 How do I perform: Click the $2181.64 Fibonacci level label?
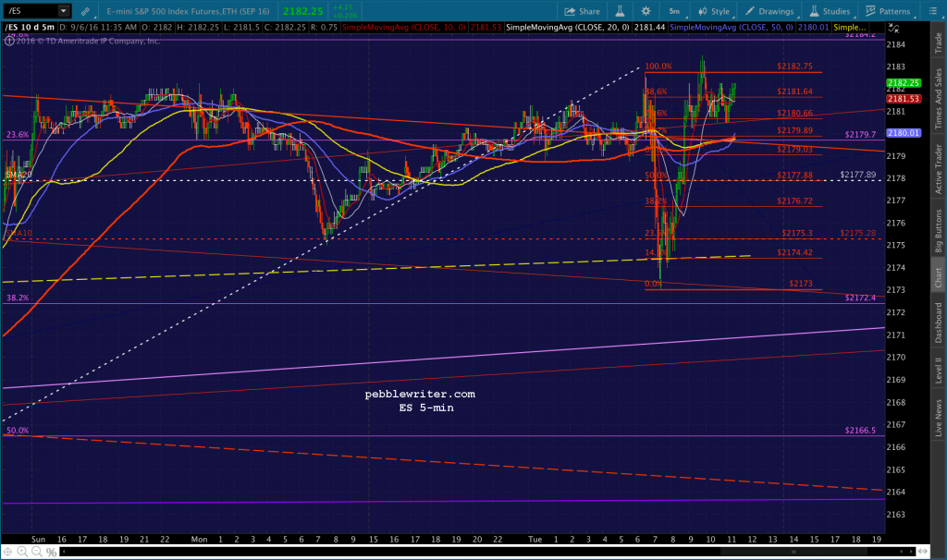[x=794, y=91]
